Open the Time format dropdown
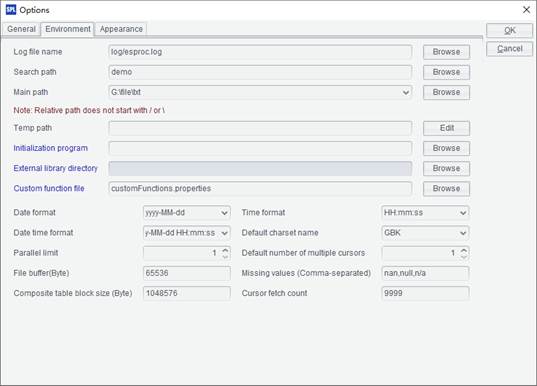Image resolution: width=537 pixels, height=386 pixels. click(463, 213)
